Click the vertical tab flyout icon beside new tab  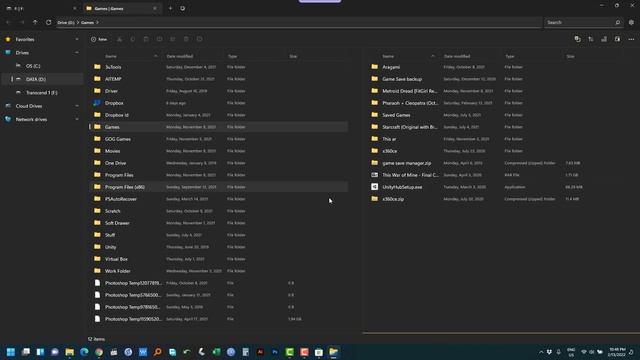tap(182, 8)
